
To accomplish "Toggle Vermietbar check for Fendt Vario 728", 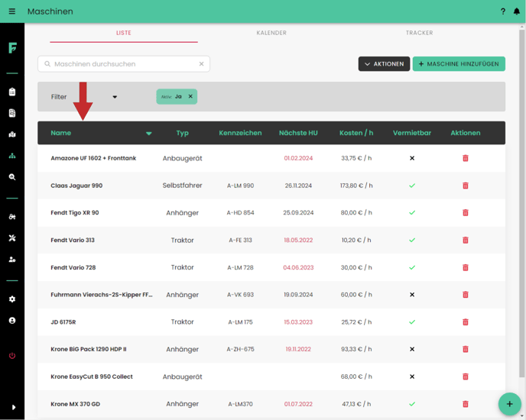I will point(412,267).
